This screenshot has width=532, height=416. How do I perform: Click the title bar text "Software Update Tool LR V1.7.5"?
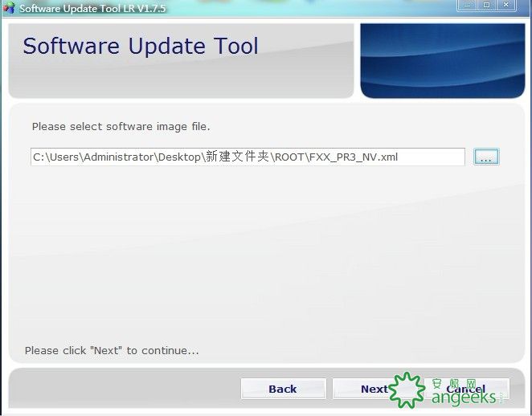pyautogui.click(x=92, y=8)
